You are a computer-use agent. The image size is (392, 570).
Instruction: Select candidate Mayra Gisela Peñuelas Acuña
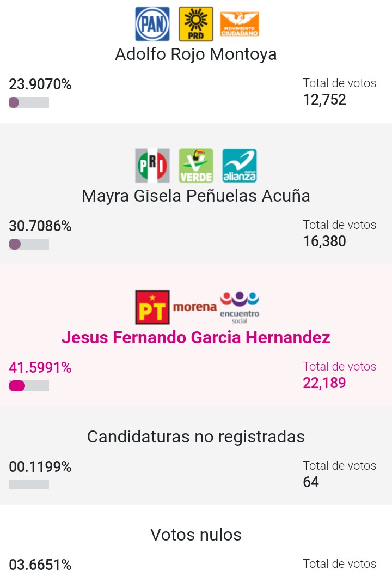pyautogui.click(x=196, y=196)
